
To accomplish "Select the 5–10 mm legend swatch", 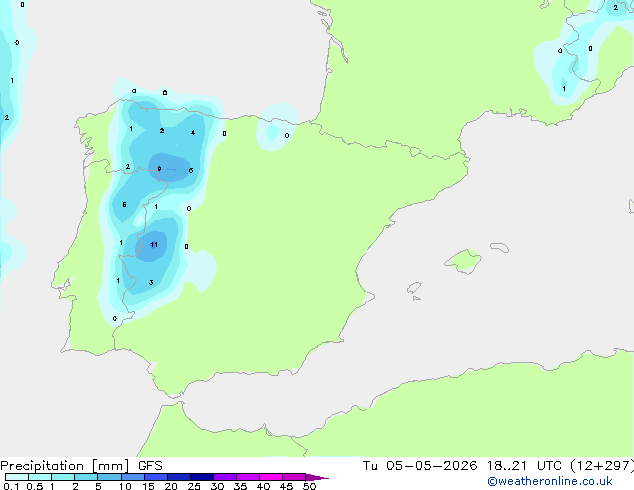I will pos(109,477).
